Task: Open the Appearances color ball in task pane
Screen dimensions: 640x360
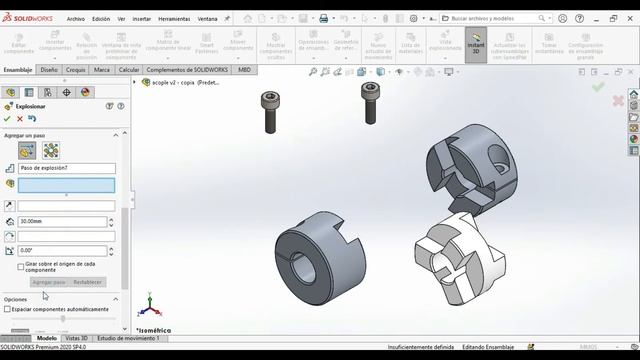Action: (x=633, y=139)
